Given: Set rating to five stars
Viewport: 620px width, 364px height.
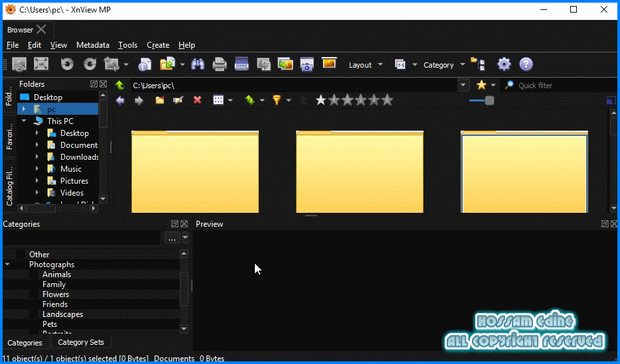Looking at the screenshot, I should pyautogui.click(x=387, y=100).
